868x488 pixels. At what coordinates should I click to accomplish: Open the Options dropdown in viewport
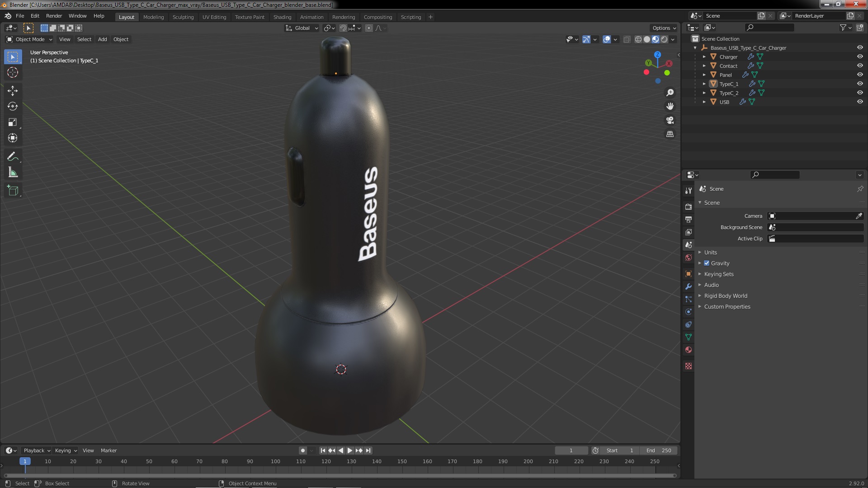pos(664,28)
